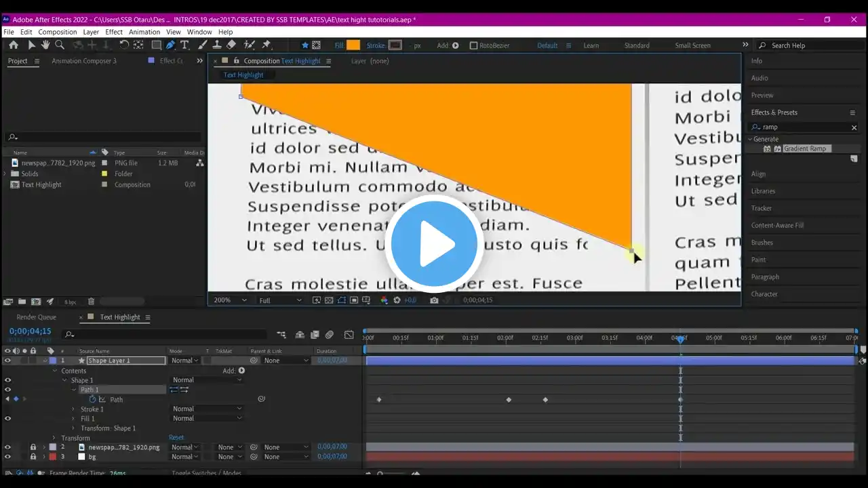Open the Composition menu
The height and width of the screenshot is (488, 868).
point(58,32)
